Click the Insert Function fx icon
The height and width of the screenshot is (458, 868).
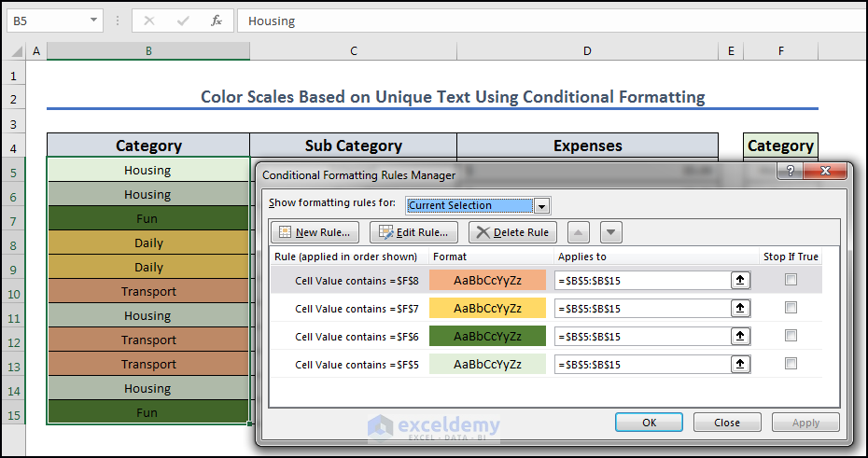click(217, 20)
